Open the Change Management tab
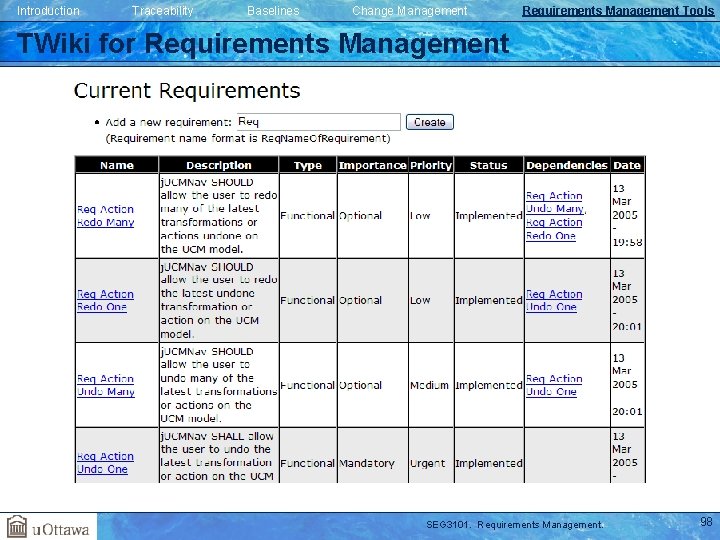Viewport: 720px width, 540px height. click(x=410, y=11)
